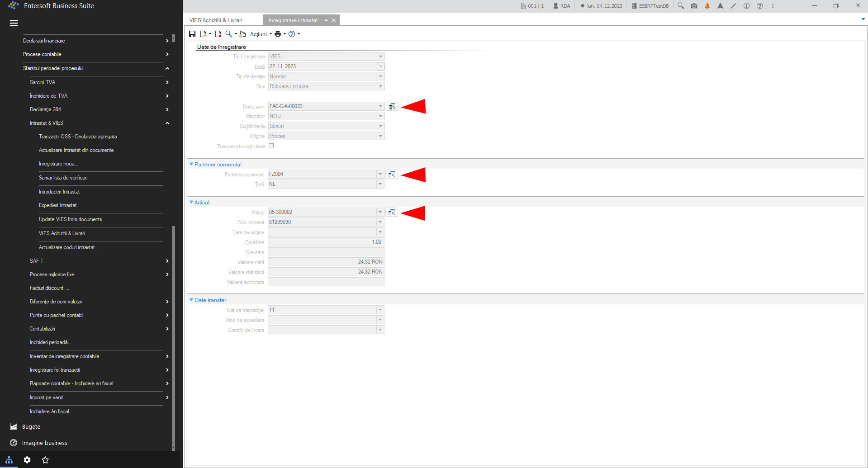
Task: Open the lookup icon beside the Articol field
Action: click(x=392, y=212)
